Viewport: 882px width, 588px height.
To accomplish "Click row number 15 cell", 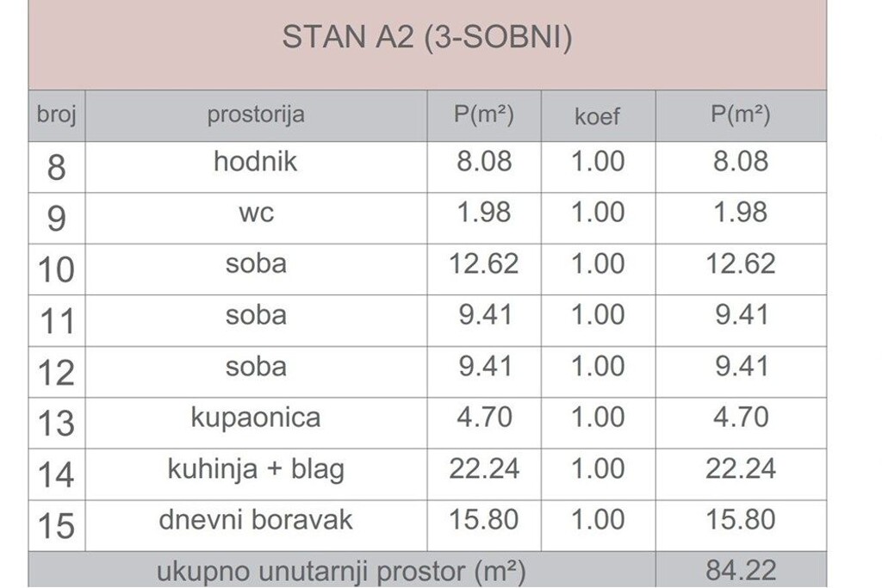I will click(57, 526).
